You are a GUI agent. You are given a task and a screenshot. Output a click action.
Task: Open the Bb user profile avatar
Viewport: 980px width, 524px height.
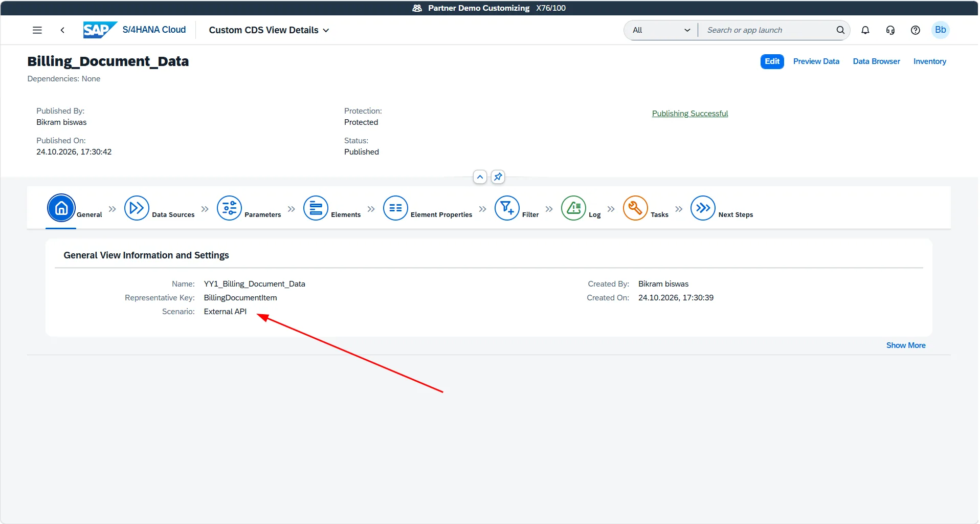point(940,30)
